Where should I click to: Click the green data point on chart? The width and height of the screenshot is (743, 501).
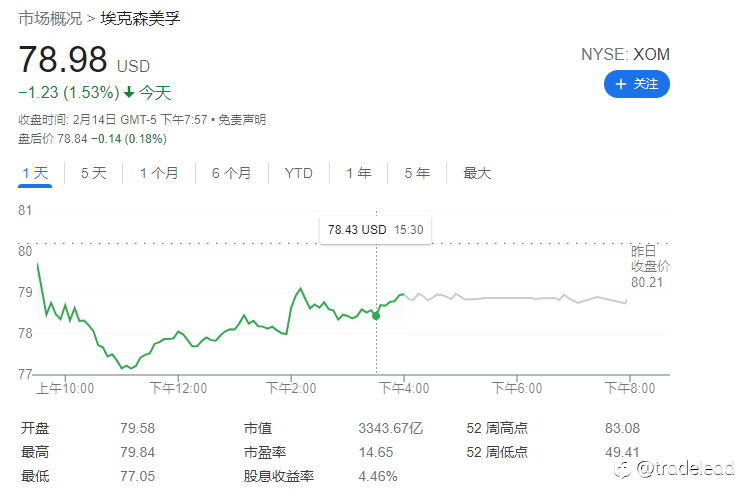(x=376, y=316)
